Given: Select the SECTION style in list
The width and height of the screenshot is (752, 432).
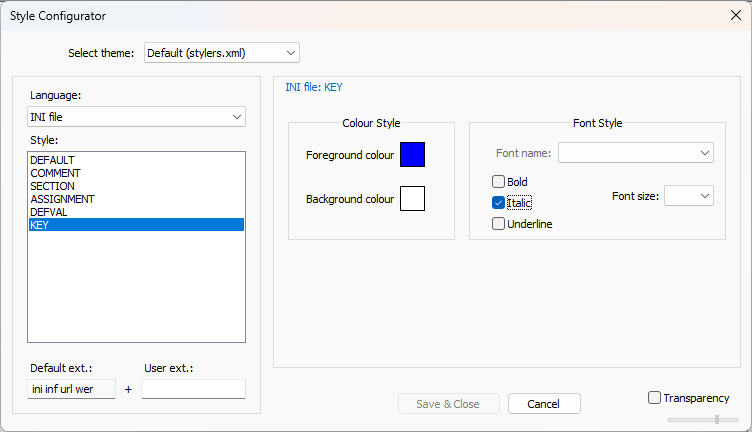Looking at the screenshot, I should click(52, 186).
